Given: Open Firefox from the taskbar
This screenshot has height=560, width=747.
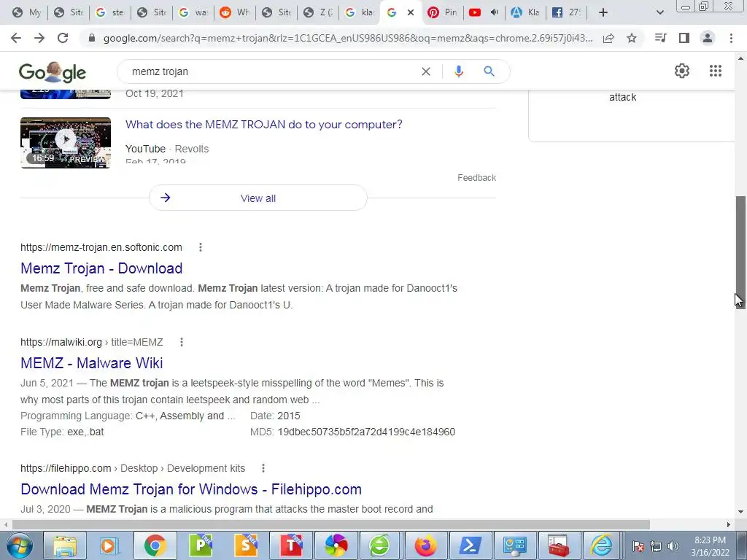Looking at the screenshot, I should click(x=426, y=545).
